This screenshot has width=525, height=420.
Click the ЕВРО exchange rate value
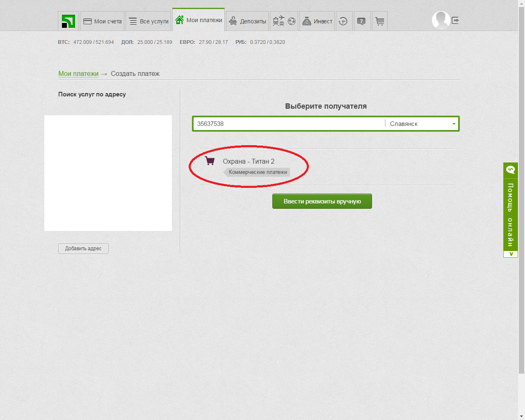point(213,42)
